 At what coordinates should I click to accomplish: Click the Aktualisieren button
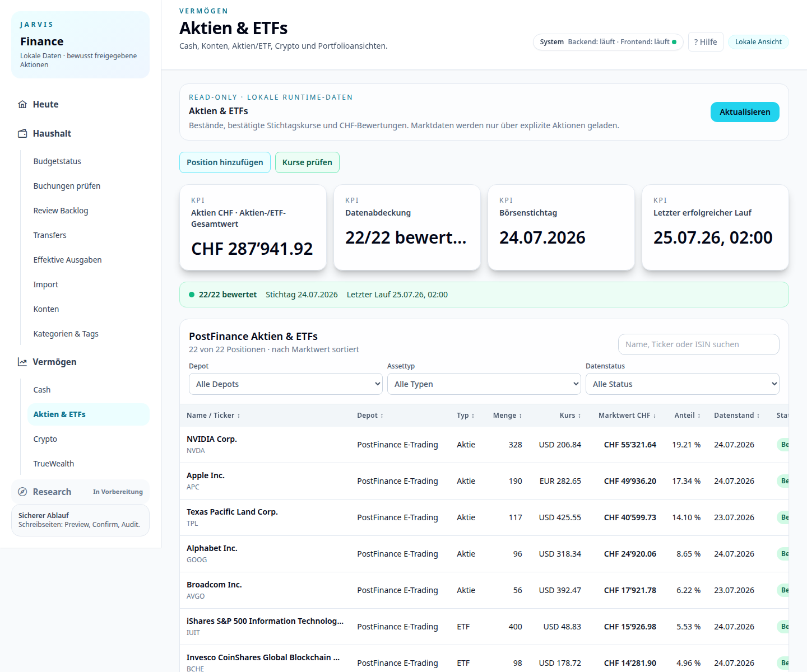tap(745, 112)
